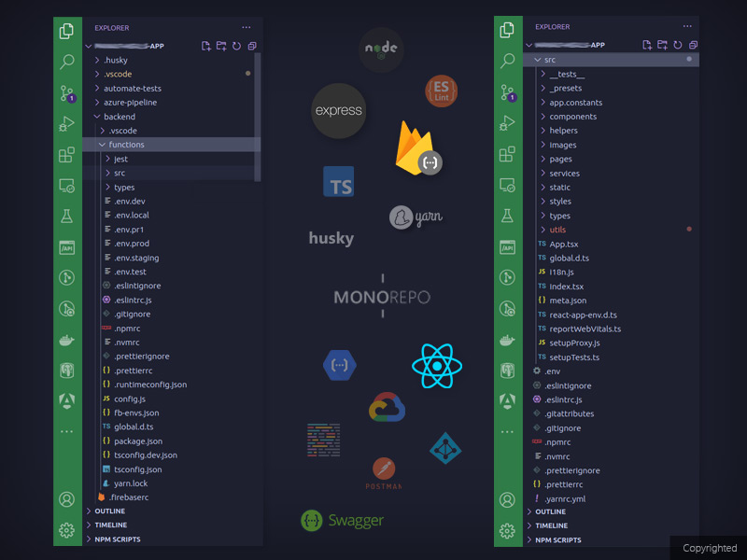Open Source Control in the left activity bar

click(66, 93)
